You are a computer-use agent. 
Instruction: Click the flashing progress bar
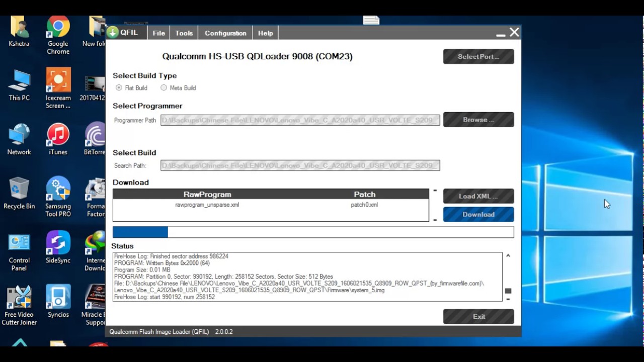[x=313, y=232]
